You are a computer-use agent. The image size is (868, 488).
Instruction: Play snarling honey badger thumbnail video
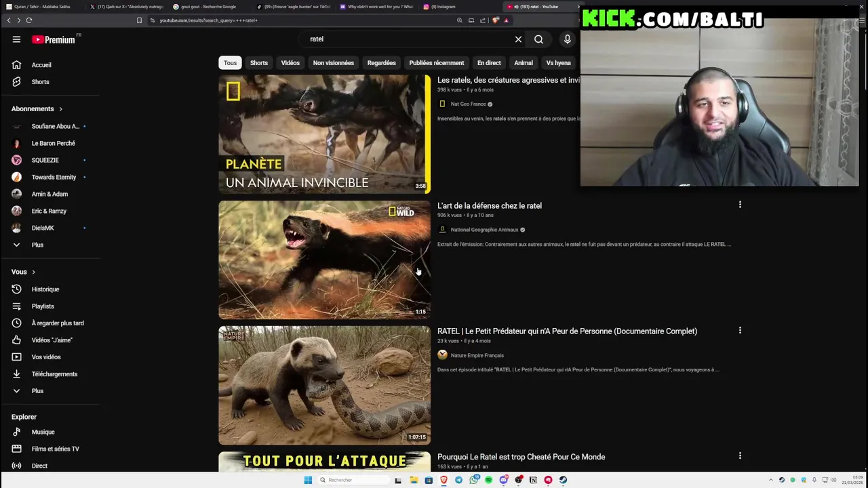(324, 260)
